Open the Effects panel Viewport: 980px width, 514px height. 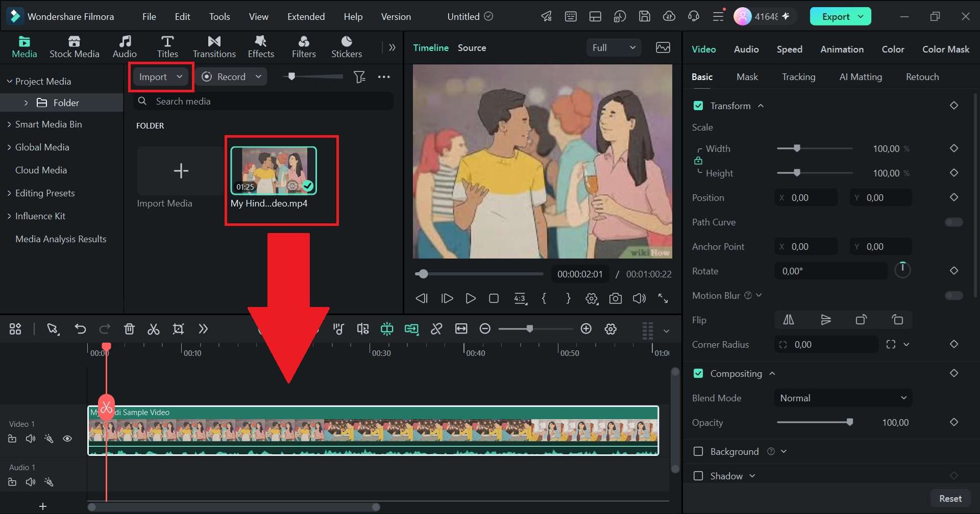261,46
